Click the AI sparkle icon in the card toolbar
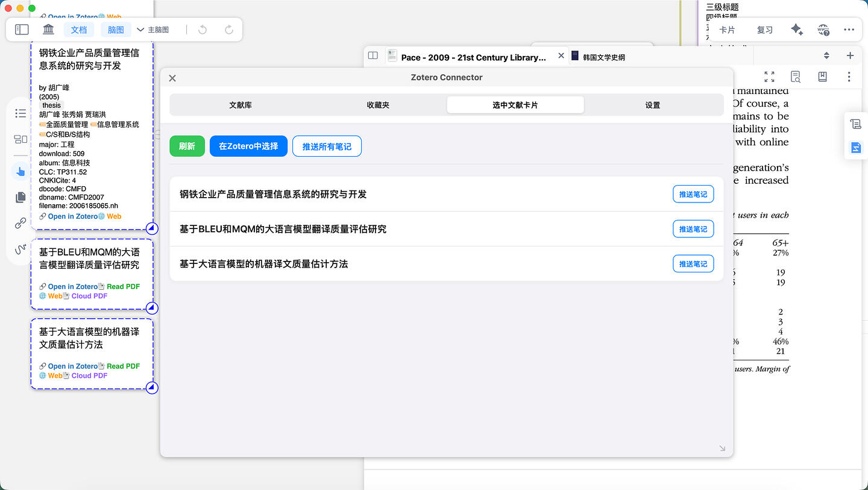868x490 pixels. point(797,29)
